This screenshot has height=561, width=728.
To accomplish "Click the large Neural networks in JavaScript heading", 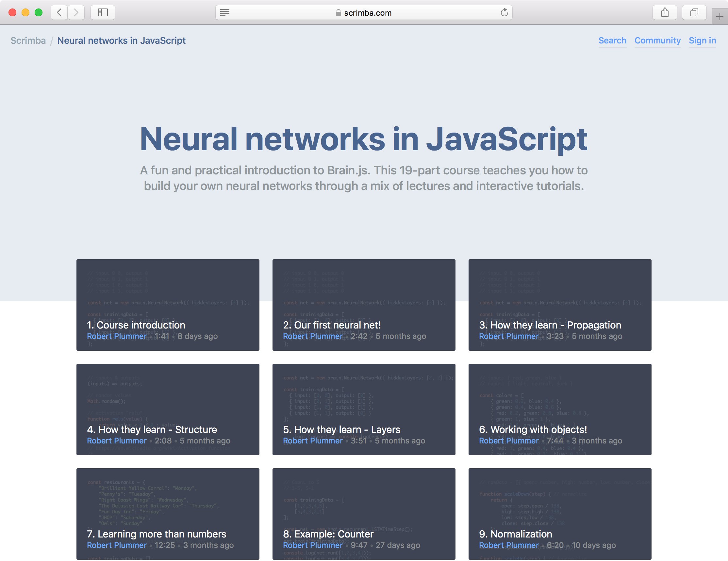I will pos(364,139).
